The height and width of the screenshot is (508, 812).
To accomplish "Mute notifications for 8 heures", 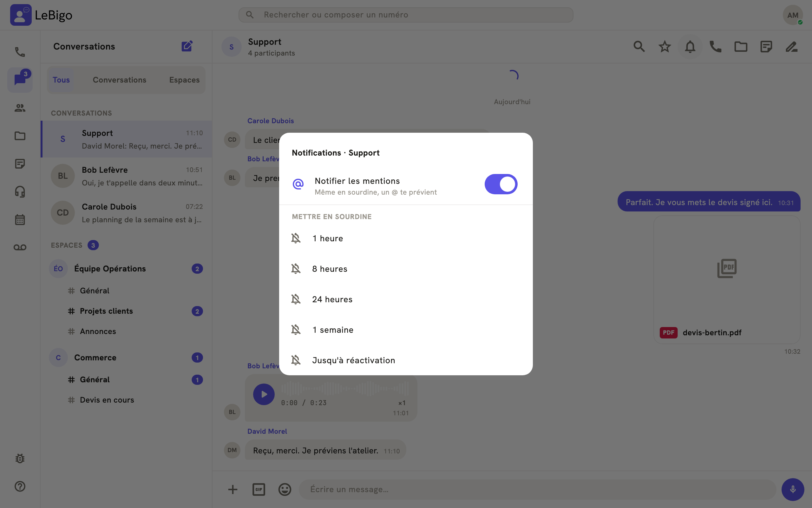I will pos(406,269).
